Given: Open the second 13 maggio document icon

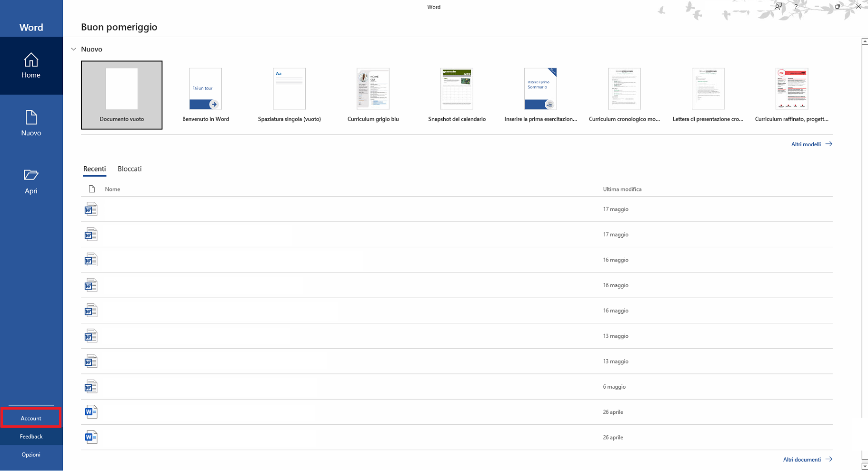Looking at the screenshot, I should 91,361.
